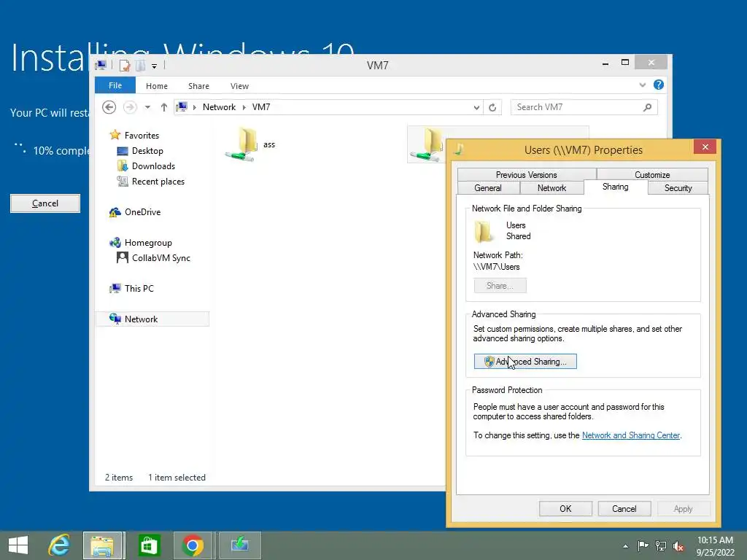Go up one folder level
Viewport: 747px width, 560px height.
click(x=164, y=107)
